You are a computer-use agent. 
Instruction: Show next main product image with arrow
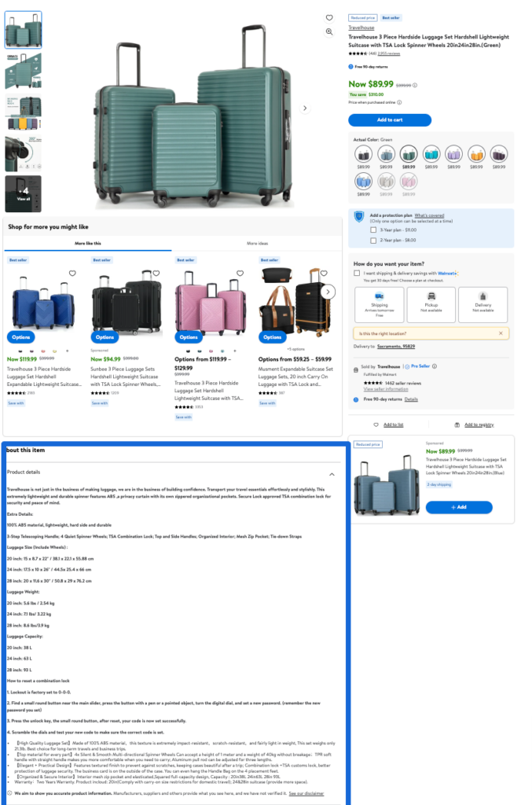305,108
